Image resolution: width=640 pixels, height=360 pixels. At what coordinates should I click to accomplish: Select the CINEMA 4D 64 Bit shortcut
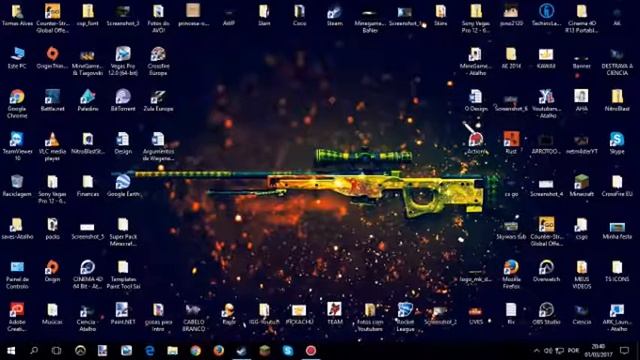(88, 275)
